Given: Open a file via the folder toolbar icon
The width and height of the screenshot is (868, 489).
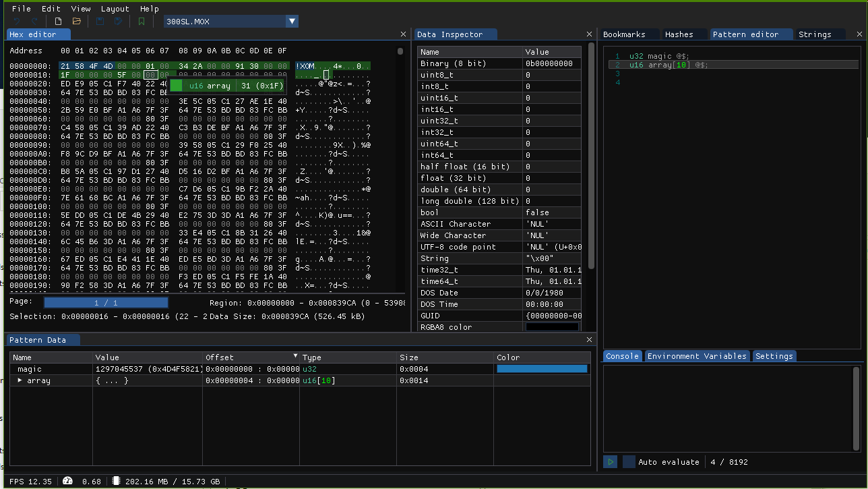Looking at the screenshot, I should click(76, 21).
